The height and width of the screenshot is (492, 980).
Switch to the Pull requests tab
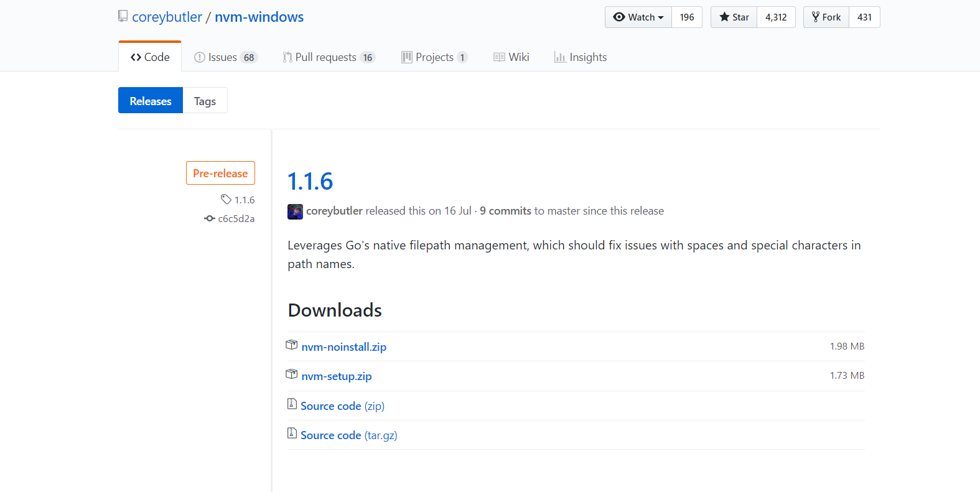[x=328, y=57]
